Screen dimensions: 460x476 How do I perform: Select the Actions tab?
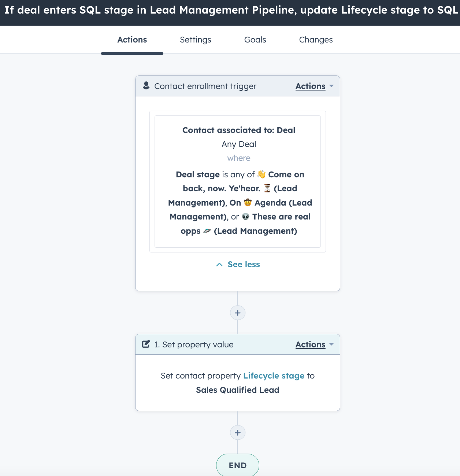[132, 40]
